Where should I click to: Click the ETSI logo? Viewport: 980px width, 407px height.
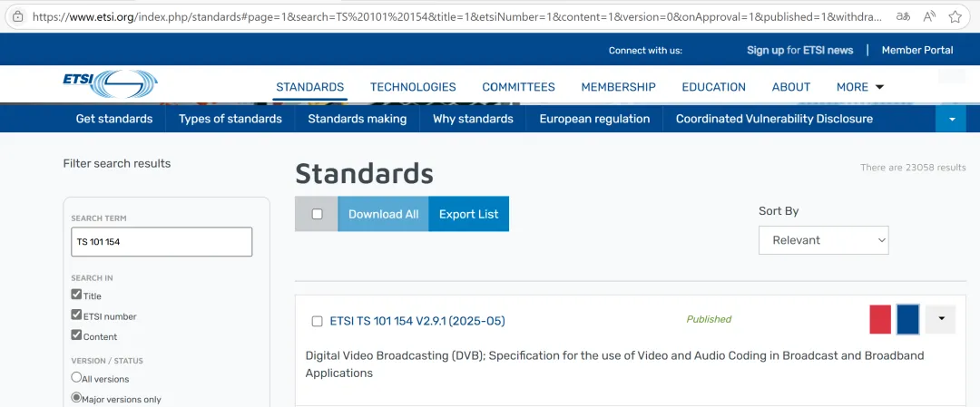[110, 84]
